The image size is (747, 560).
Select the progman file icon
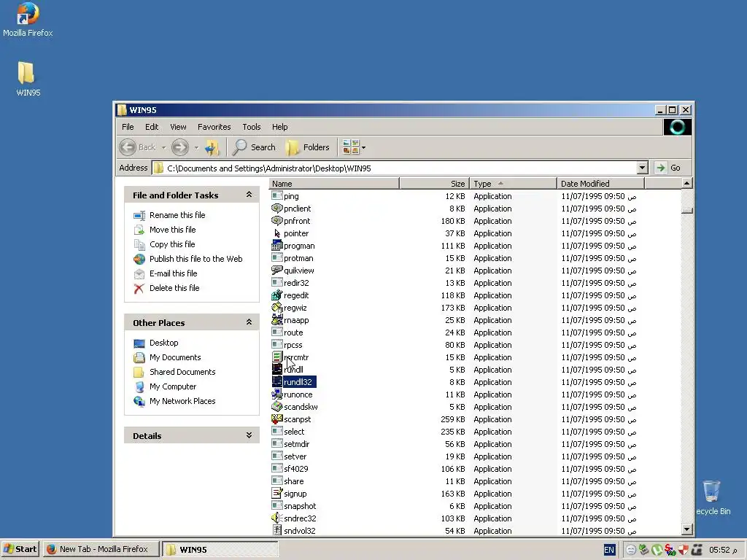(276, 245)
